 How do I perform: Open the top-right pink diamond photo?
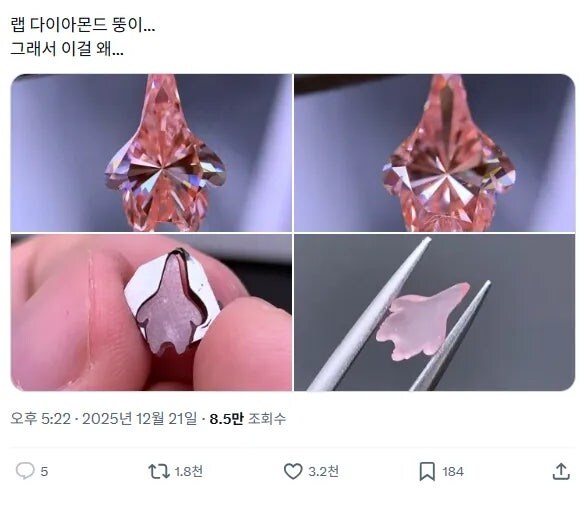434,153
